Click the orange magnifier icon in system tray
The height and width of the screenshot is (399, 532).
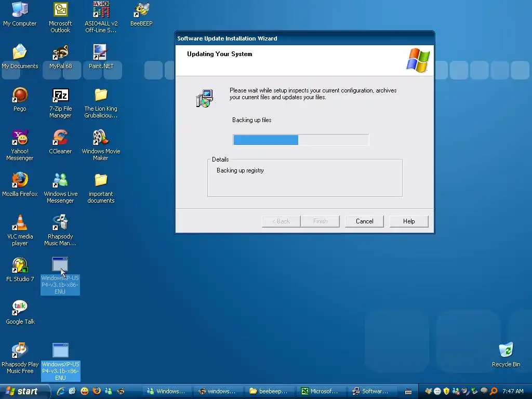tap(494, 391)
